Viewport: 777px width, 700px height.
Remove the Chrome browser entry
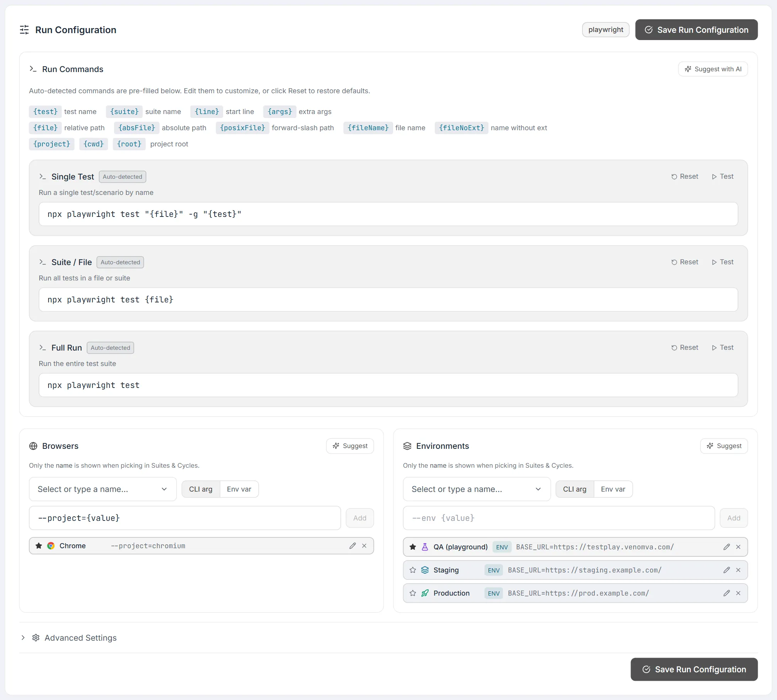(x=364, y=546)
